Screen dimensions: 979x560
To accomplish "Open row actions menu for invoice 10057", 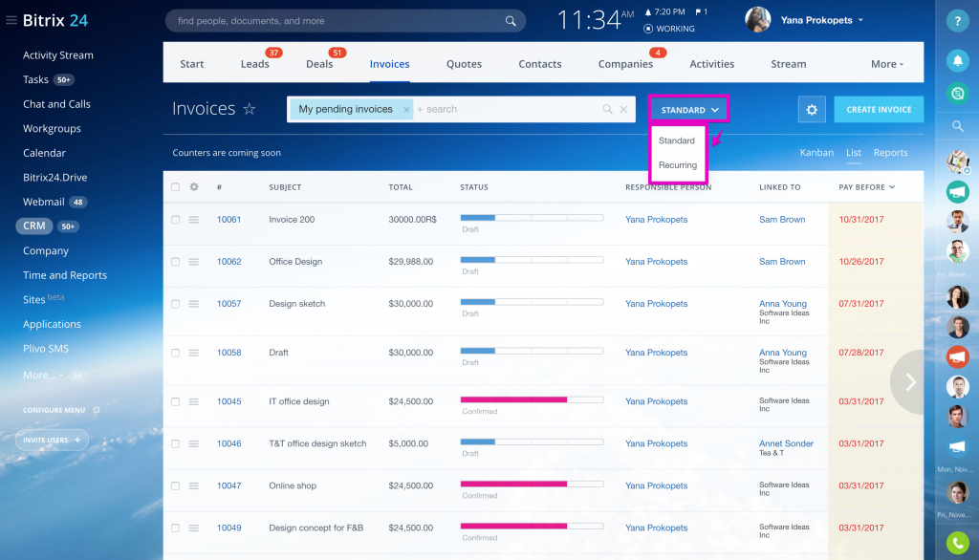I will pos(194,304).
